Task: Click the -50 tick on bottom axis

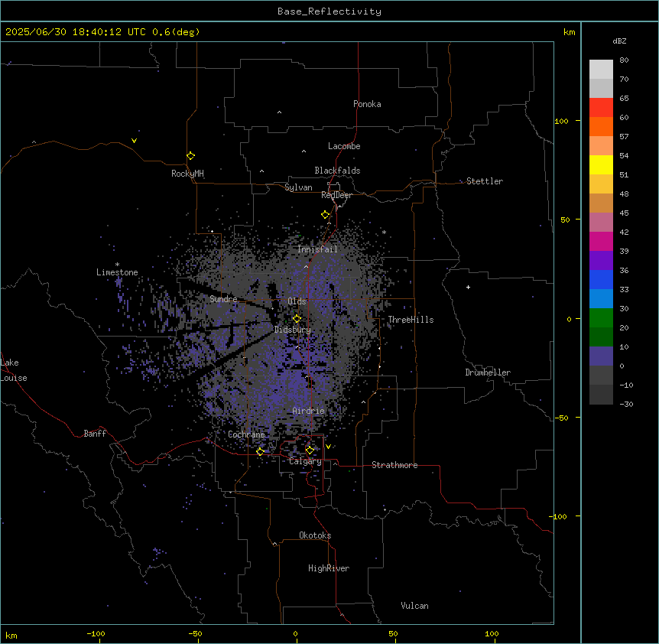Action: coord(195,633)
